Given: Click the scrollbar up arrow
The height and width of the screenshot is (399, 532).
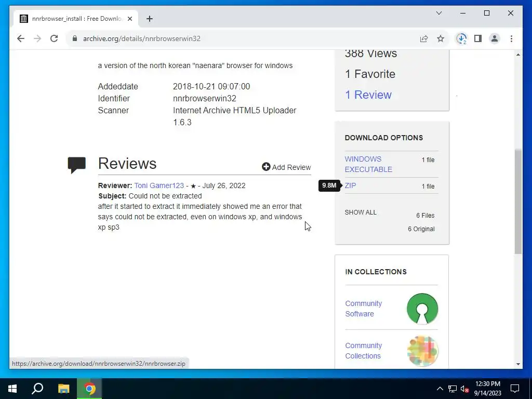Looking at the screenshot, I should tap(518, 55).
